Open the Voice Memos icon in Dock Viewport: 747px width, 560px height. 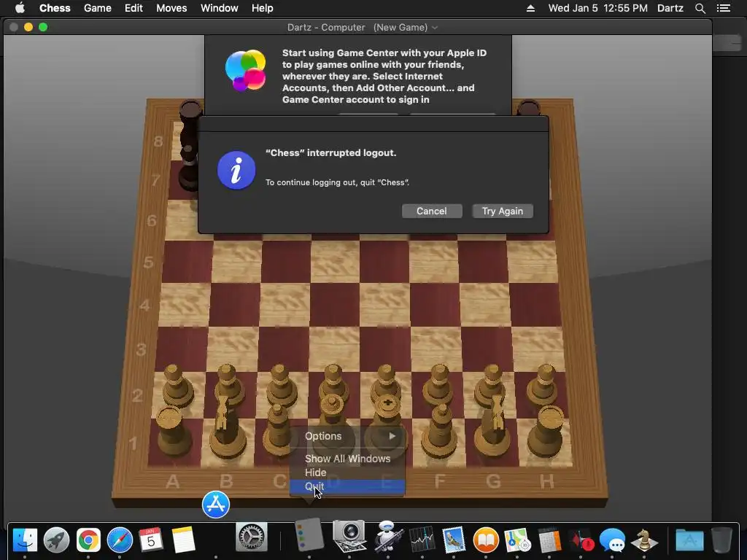581,540
